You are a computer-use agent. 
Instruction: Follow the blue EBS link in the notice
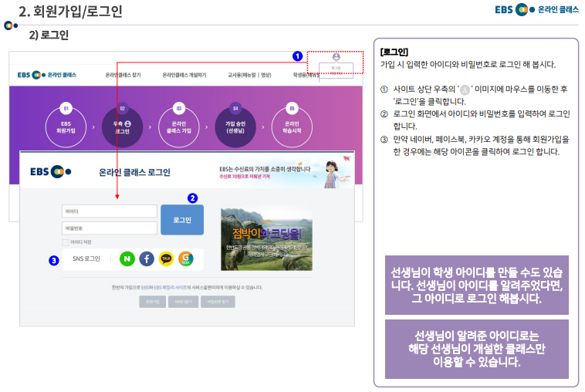click(x=145, y=288)
